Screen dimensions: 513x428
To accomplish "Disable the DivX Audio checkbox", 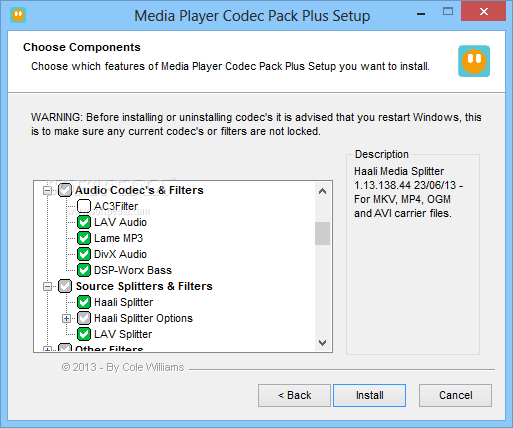I will tap(84, 254).
